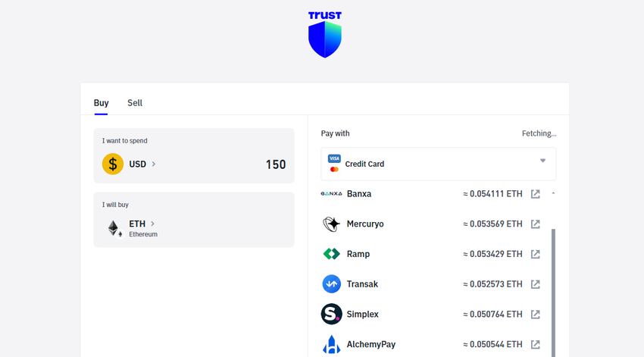
Task: Click the provider list scrollbar thumb
Action: (553, 293)
